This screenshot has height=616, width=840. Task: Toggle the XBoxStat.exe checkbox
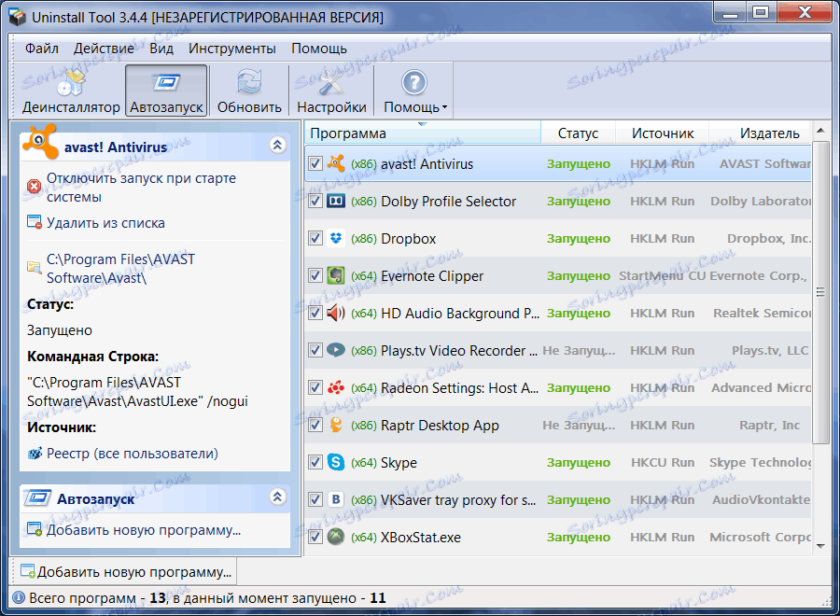click(315, 537)
